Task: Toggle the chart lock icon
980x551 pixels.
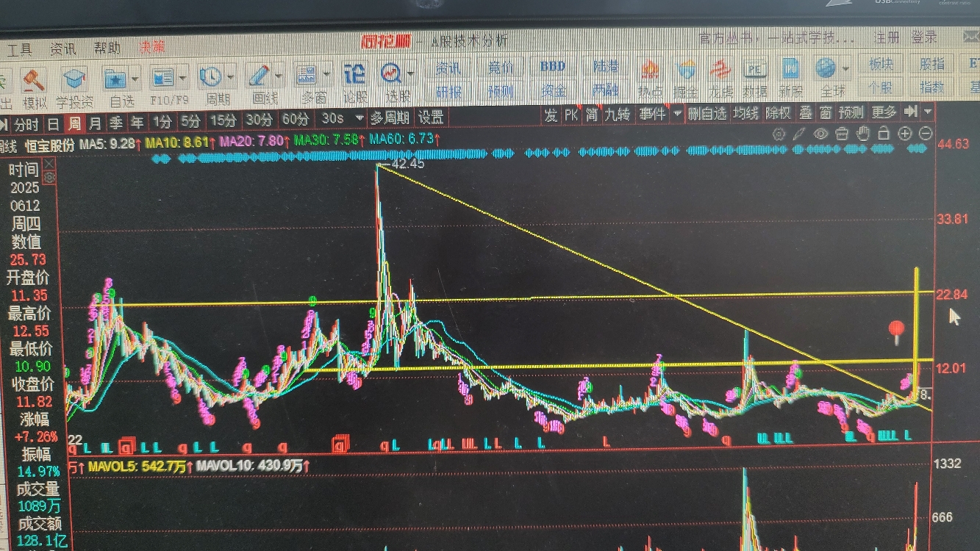Action: (884, 134)
